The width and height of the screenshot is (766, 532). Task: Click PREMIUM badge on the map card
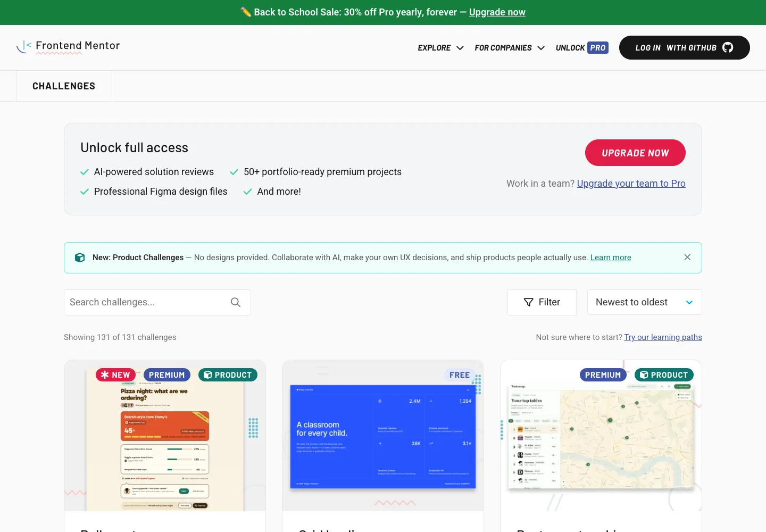(603, 375)
